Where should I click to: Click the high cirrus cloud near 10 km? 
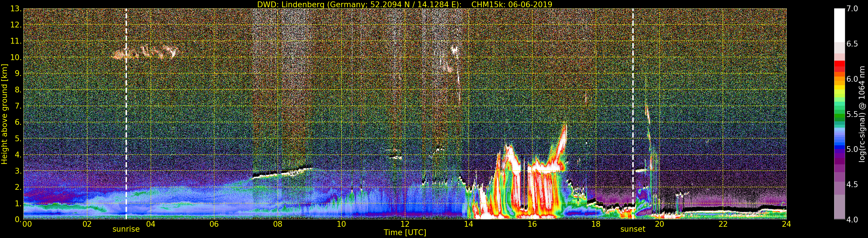[x=145, y=52]
